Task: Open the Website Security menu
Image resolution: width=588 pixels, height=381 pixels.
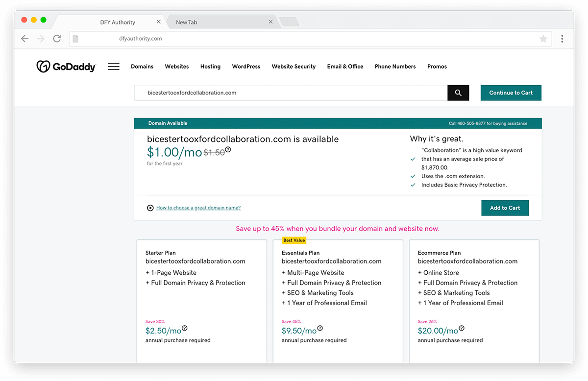Action: click(x=294, y=67)
